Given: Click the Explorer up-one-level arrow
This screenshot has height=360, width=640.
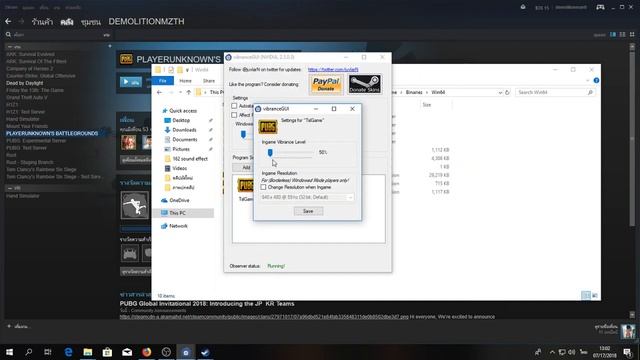Looking at the screenshot, I should pyautogui.click(x=189, y=93).
